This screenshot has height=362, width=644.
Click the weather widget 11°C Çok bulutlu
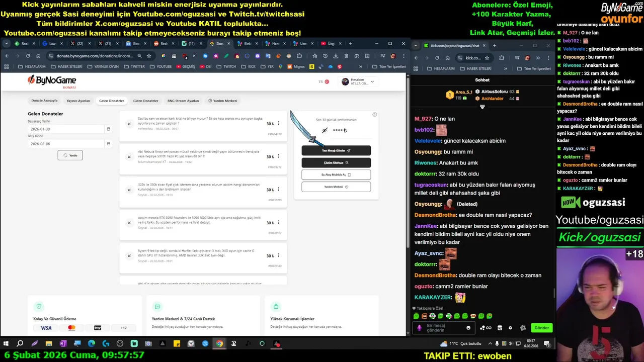pyautogui.click(x=460, y=344)
